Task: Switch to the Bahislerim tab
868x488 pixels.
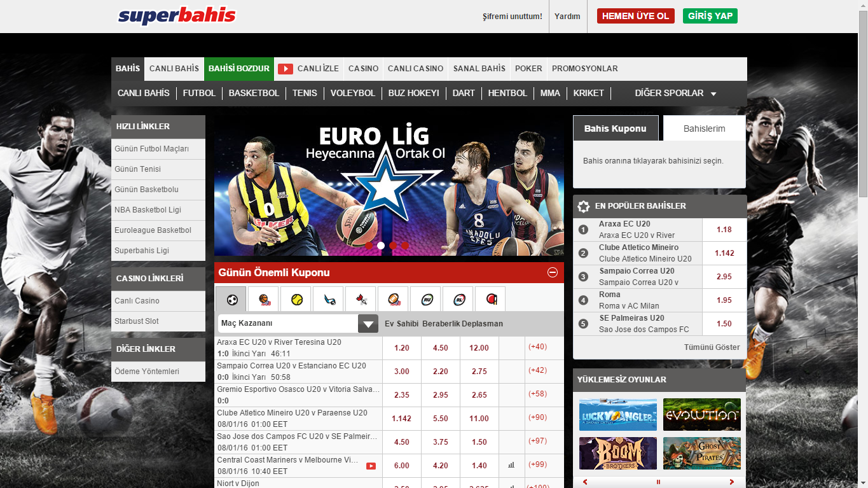Action: [x=705, y=128]
